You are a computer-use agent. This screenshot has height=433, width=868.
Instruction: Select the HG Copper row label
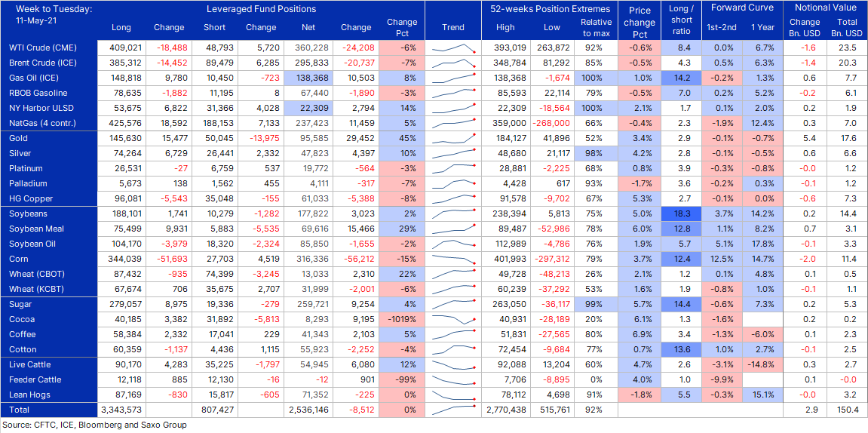(x=31, y=199)
